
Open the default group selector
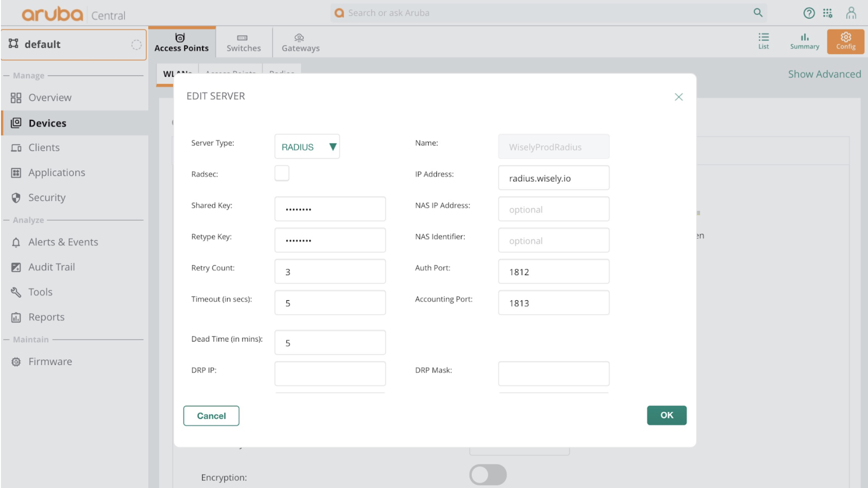pyautogui.click(x=74, y=45)
